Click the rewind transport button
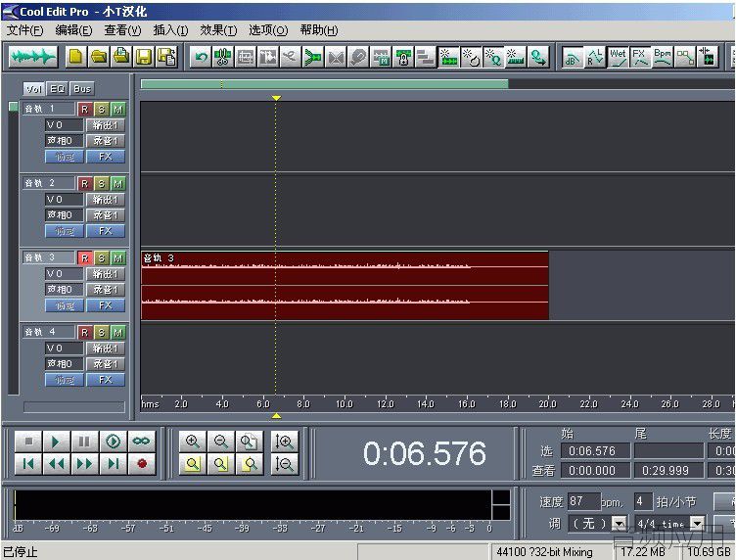 coord(57,464)
